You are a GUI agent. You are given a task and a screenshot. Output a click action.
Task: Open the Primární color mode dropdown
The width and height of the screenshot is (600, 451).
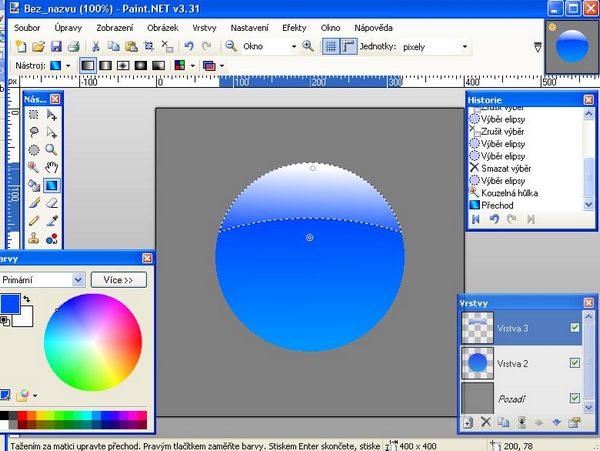coord(78,280)
